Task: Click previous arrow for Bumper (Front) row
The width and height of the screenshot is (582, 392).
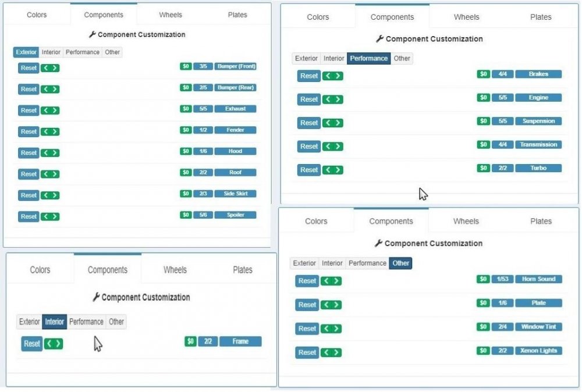Action: pyautogui.click(x=45, y=68)
